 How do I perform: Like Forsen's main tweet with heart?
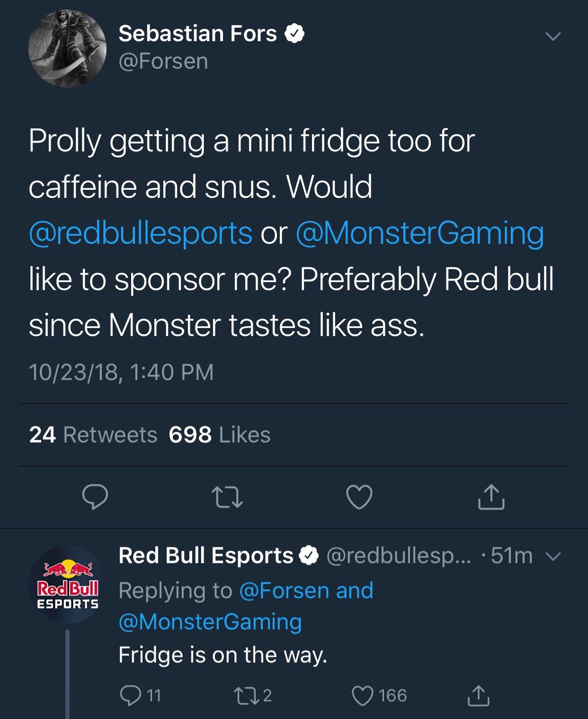[x=359, y=497]
